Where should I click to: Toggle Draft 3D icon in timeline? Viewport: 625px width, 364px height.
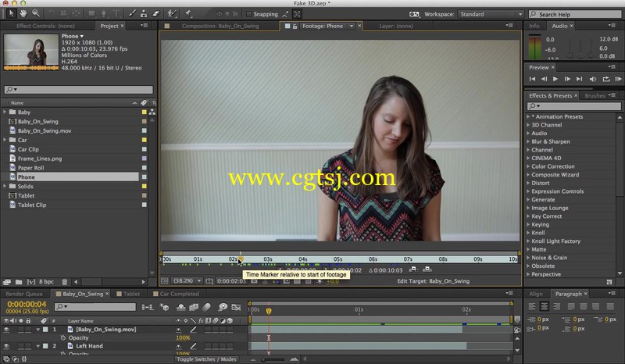point(164,307)
